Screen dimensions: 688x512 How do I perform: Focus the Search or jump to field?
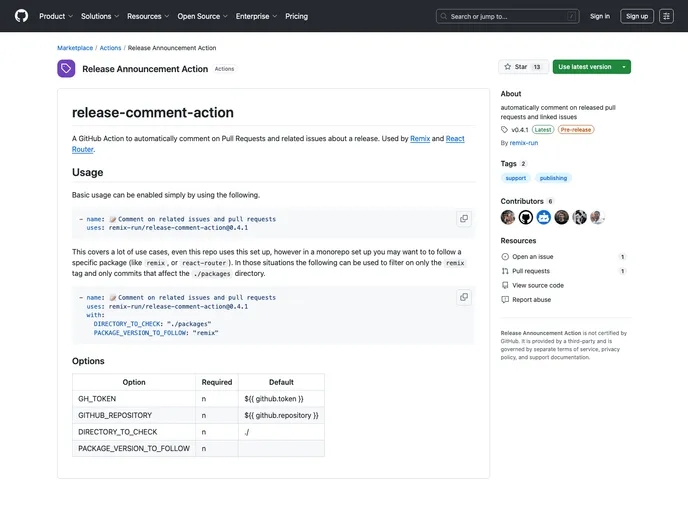(x=508, y=16)
